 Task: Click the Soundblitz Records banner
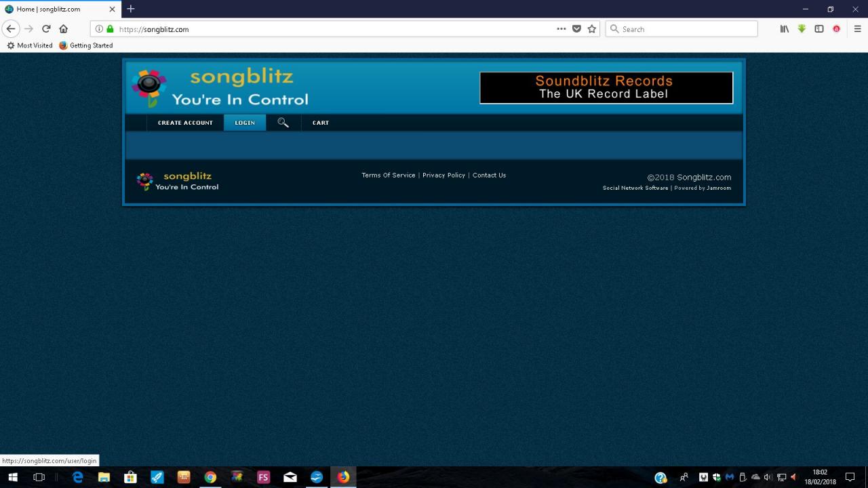point(606,87)
